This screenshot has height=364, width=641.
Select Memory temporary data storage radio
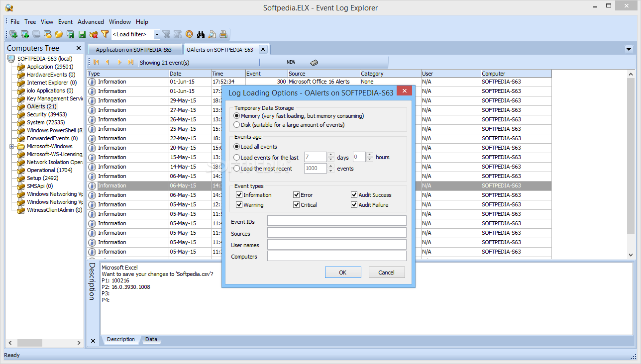click(x=237, y=116)
